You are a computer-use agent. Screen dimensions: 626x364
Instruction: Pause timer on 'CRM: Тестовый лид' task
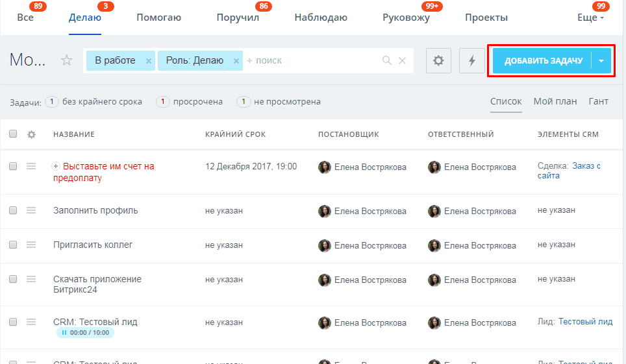point(64,333)
